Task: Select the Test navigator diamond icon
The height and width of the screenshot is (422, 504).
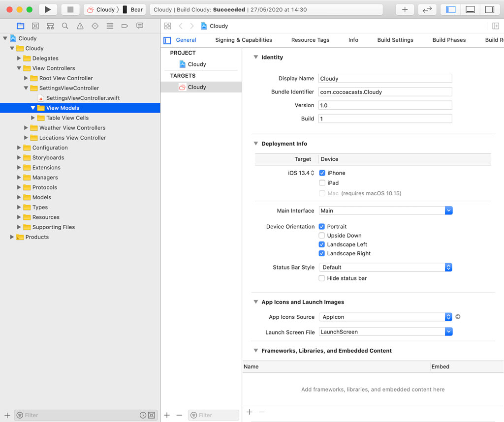Action: point(94,26)
